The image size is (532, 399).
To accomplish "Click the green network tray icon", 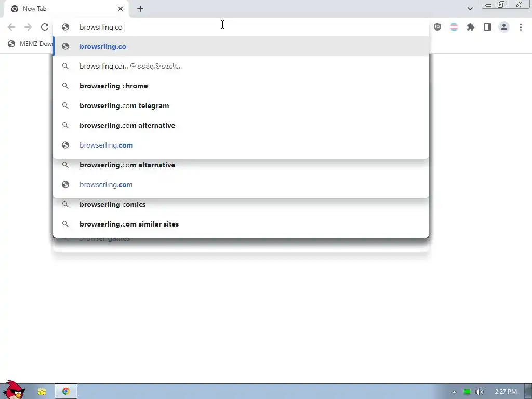I will pos(467,392).
